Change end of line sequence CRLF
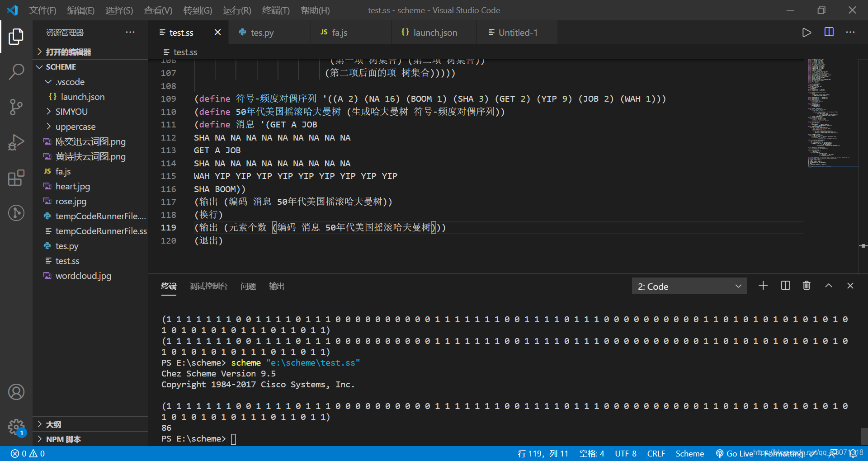Viewport: 868px width, 461px height. (656, 454)
